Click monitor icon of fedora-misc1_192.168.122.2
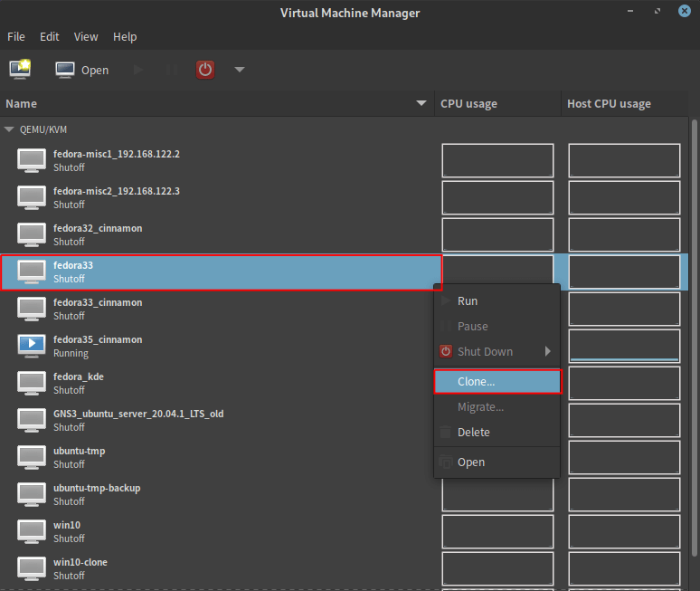700x591 pixels. click(x=32, y=160)
